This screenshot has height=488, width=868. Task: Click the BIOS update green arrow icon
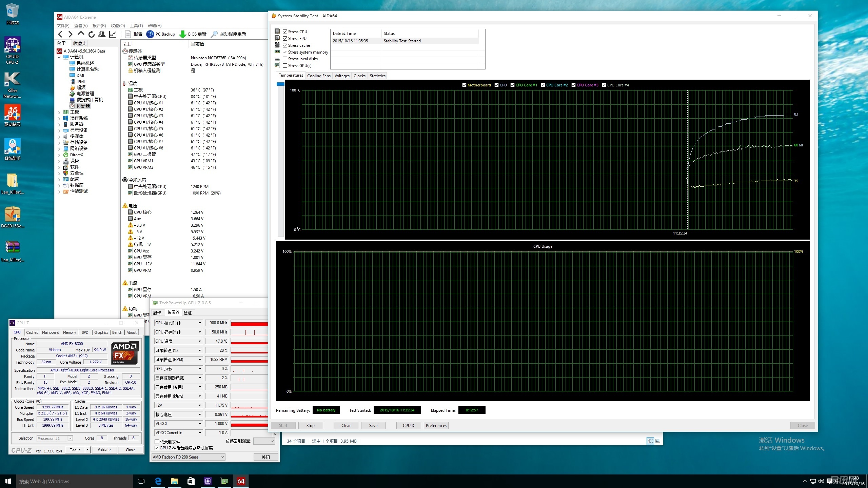(x=182, y=34)
